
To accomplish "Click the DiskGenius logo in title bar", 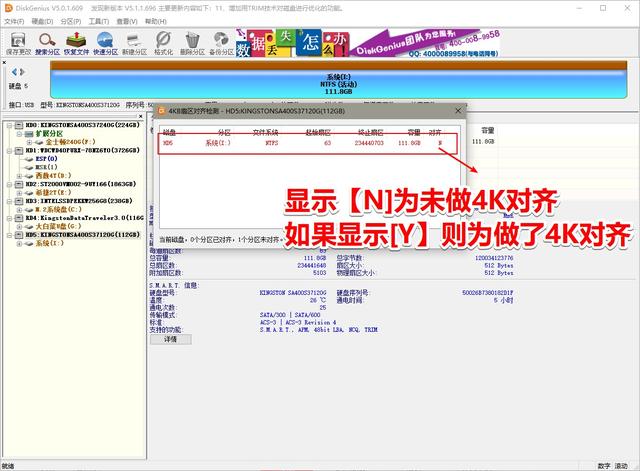I will pyautogui.click(x=8, y=7).
